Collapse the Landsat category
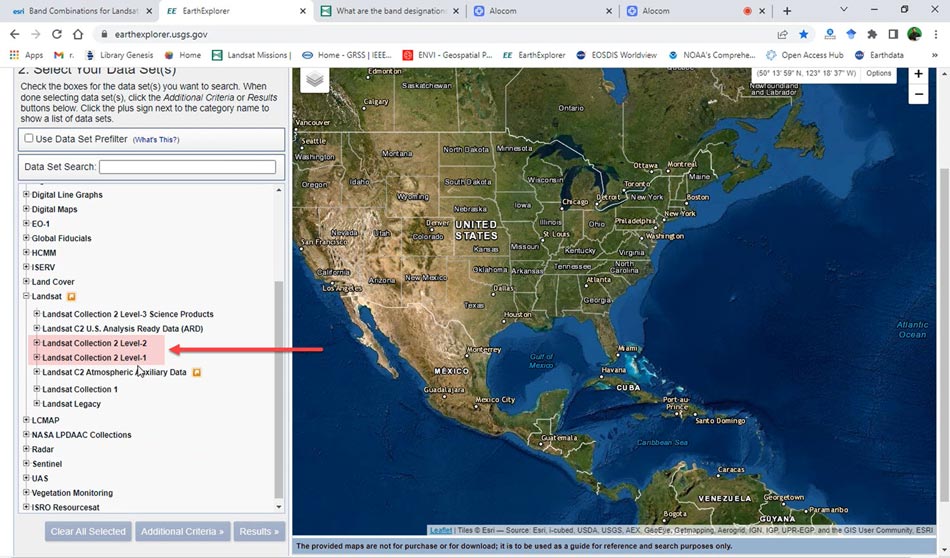Viewport: 950px width, 558px height. click(26, 296)
